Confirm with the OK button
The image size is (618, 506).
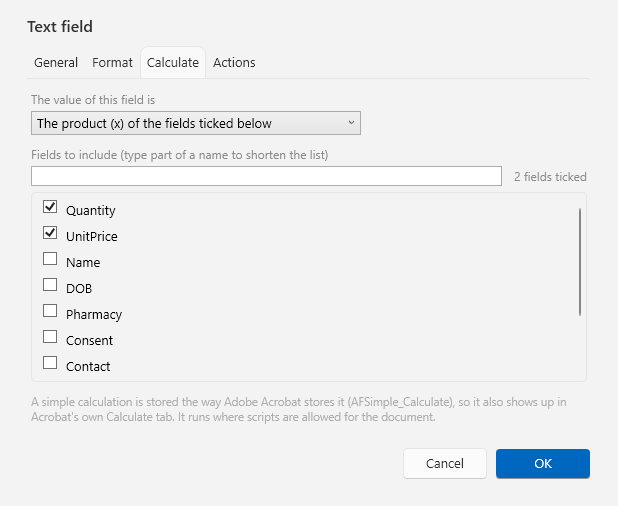(543, 463)
